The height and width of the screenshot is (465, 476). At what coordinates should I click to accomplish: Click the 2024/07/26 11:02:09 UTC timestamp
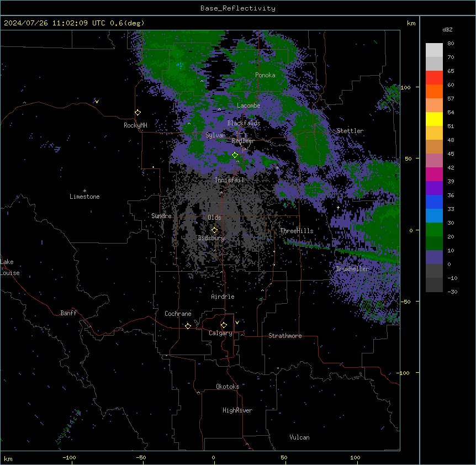click(55, 23)
